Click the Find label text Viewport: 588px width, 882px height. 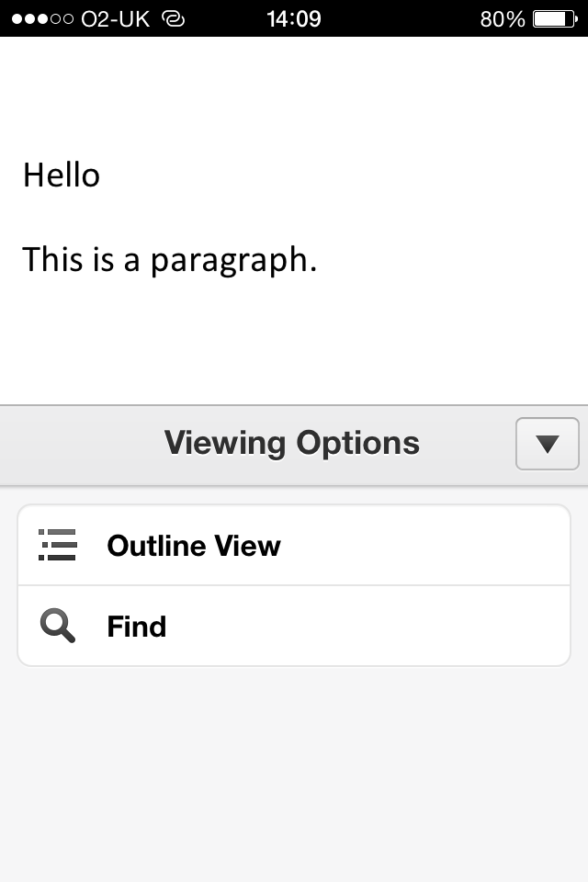(x=137, y=627)
